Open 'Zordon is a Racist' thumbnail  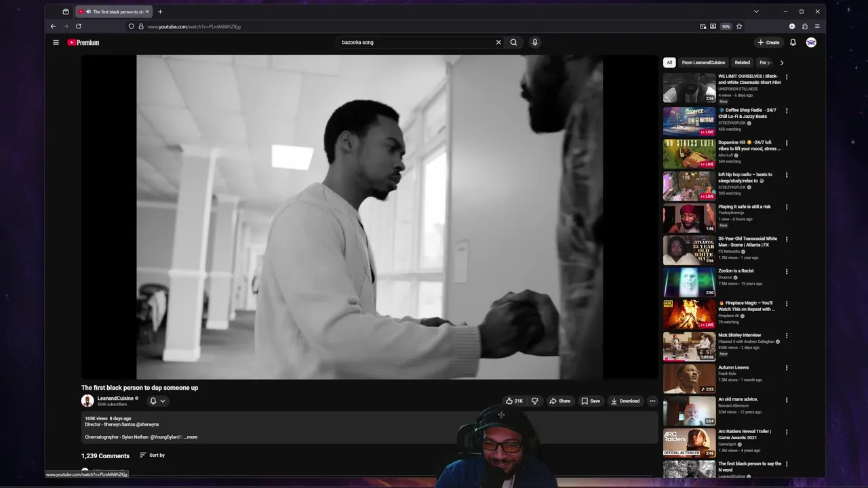(689, 282)
